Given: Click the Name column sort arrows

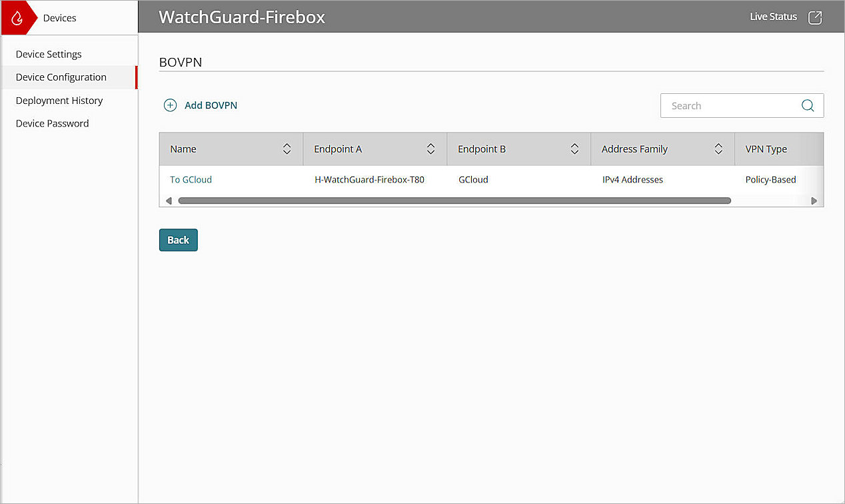Looking at the screenshot, I should point(287,148).
